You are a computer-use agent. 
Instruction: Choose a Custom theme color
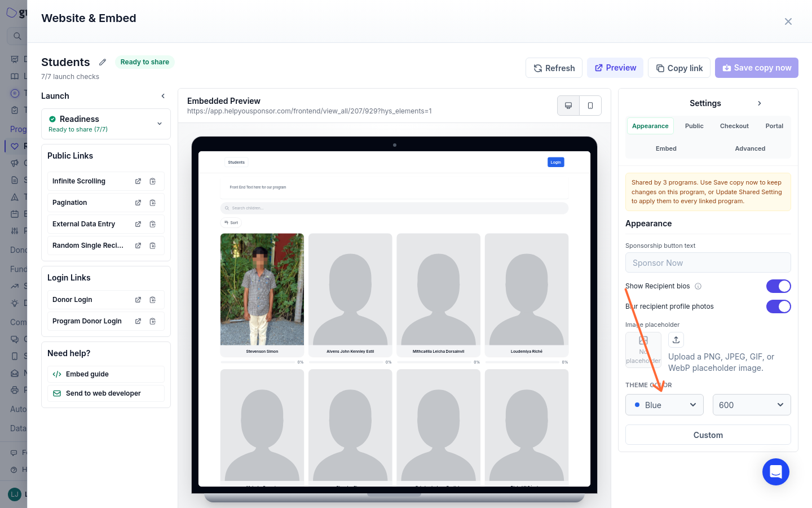click(x=708, y=435)
